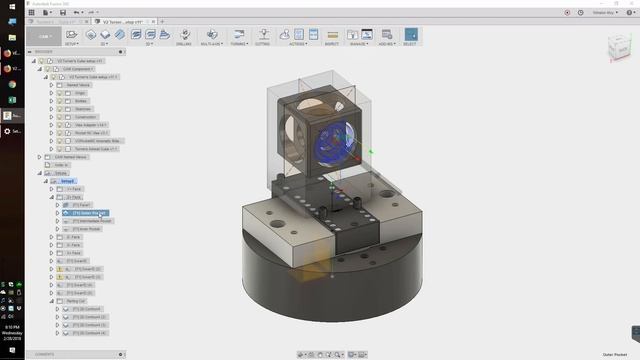Viewport: 640px width, 360px height.
Task: Open the Multi-Axis dropdown label
Action: click(x=212, y=44)
